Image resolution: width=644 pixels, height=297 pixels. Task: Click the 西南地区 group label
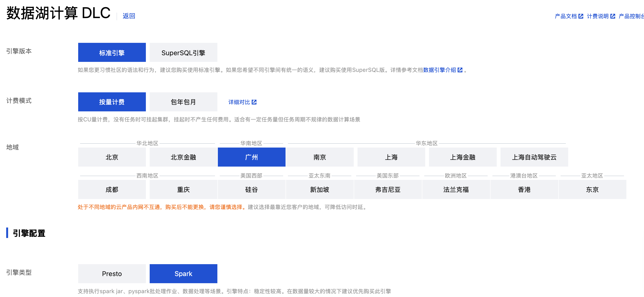(147, 176)
